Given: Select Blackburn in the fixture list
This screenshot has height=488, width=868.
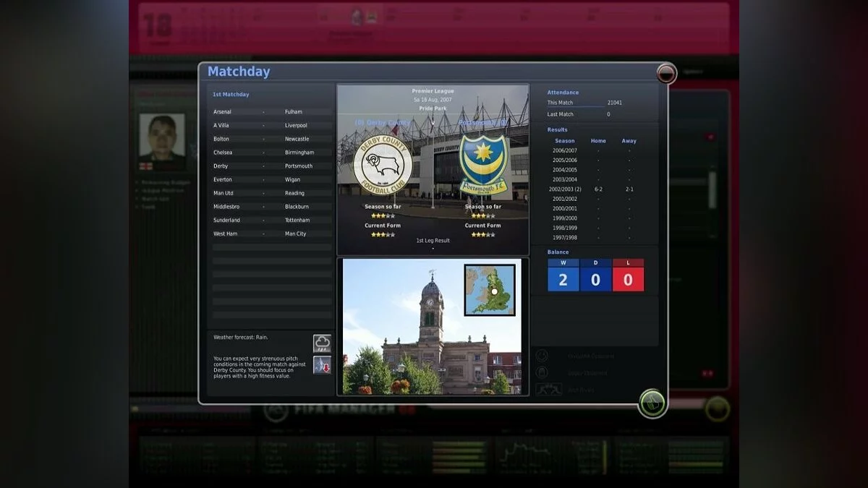Looking at the screenshot, I should point(297,207).
